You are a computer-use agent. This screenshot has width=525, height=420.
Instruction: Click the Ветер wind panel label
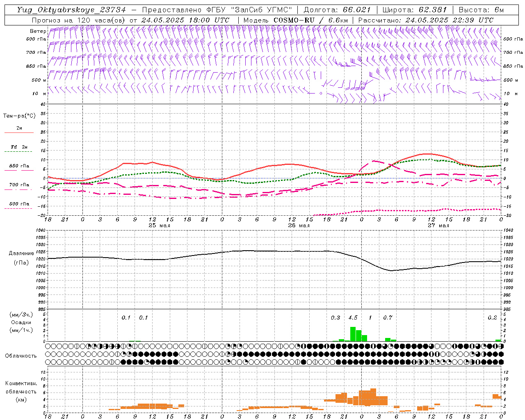38,31
